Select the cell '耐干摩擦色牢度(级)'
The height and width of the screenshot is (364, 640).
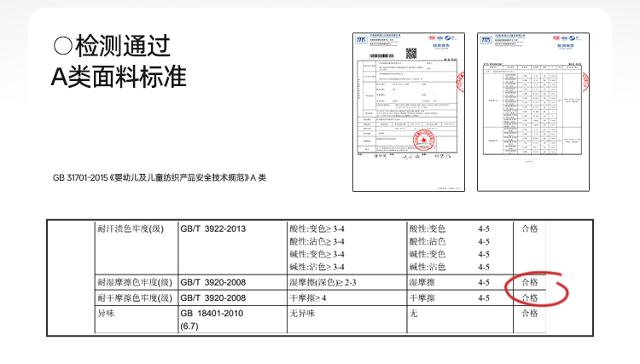(135, 298)
